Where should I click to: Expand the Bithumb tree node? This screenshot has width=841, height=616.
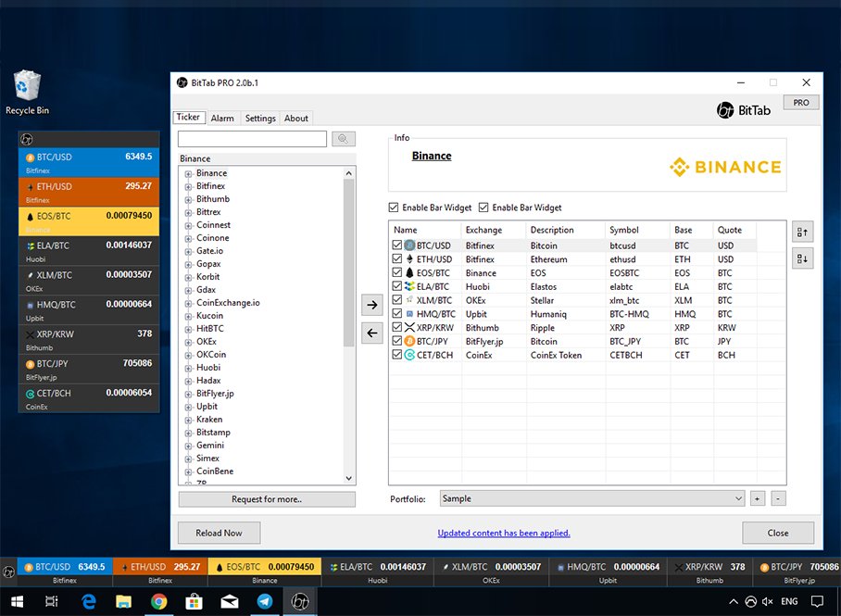[188, 199]
